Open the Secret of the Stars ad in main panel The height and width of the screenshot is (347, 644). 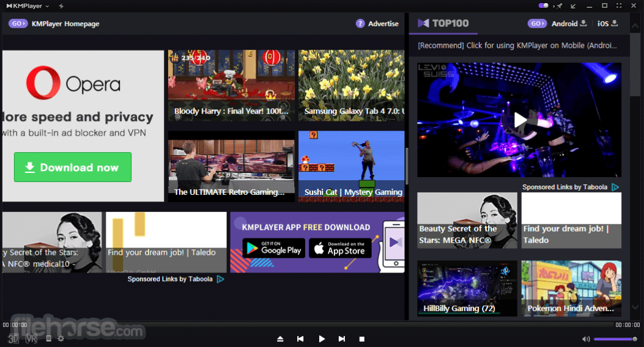(52, 242)
